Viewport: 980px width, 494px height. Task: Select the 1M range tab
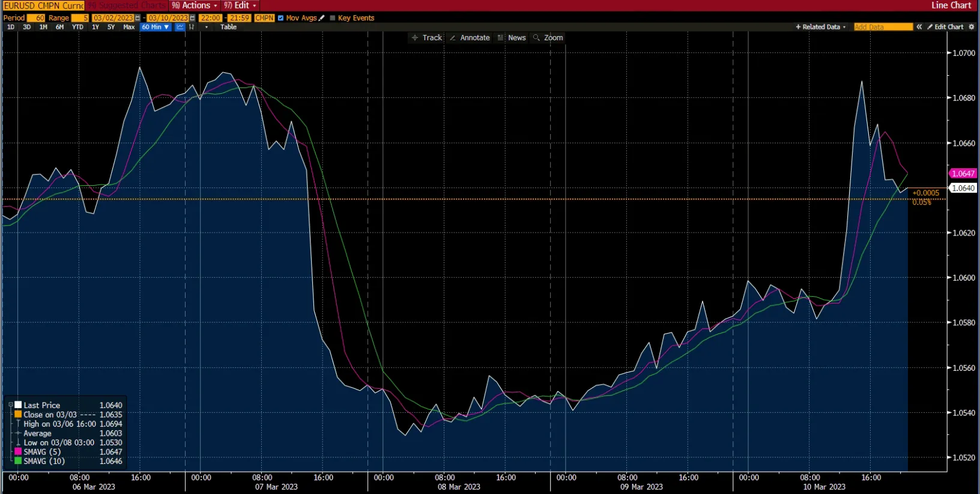click(x=43, y=27)
